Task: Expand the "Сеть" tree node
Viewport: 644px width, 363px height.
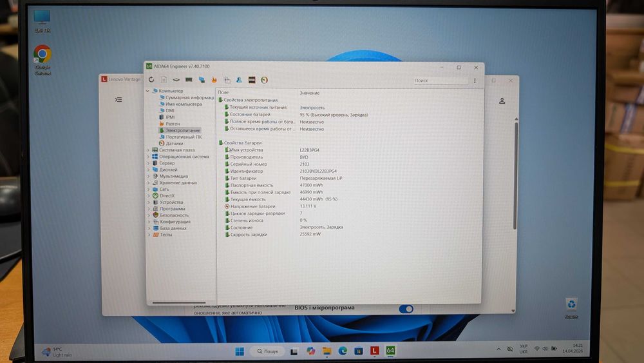Action: 148,190
